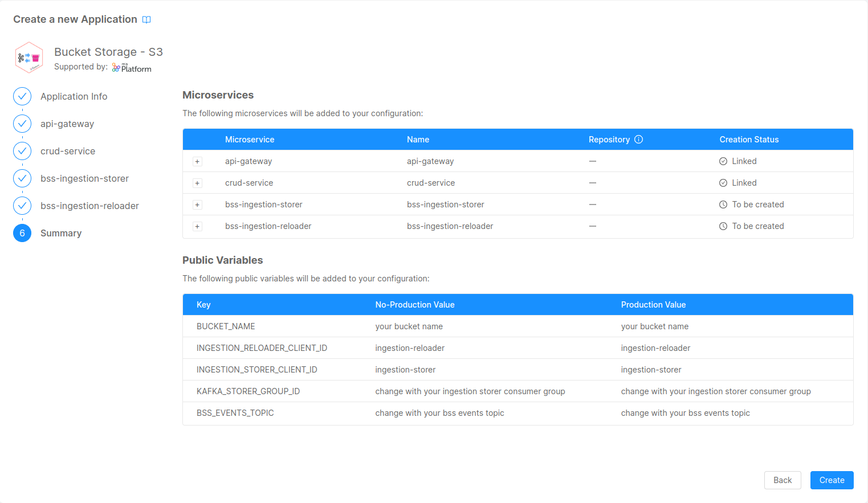Click the Linked checkmark icon for crud-service
Viewport: 868px width, 503px height.
724,182
